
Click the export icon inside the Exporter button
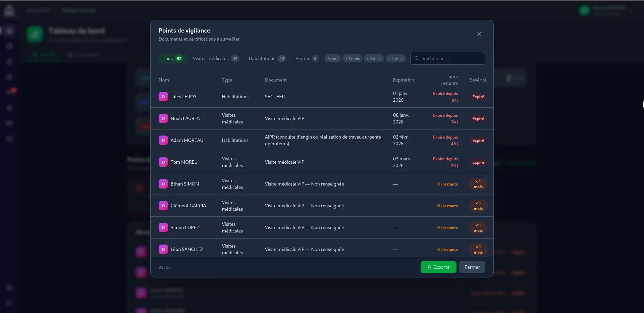pyautogui.click(x=428, y=267)
